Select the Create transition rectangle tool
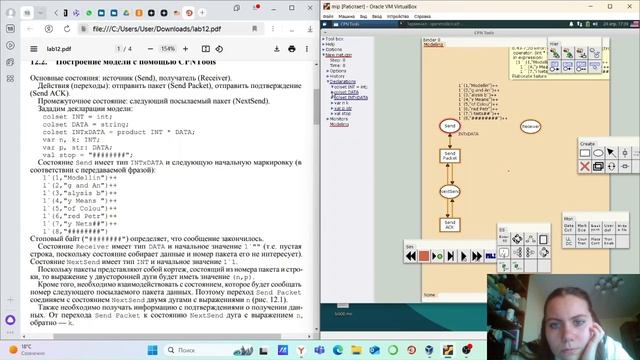This screenshot has width=640, height=360. click(585, 153)
